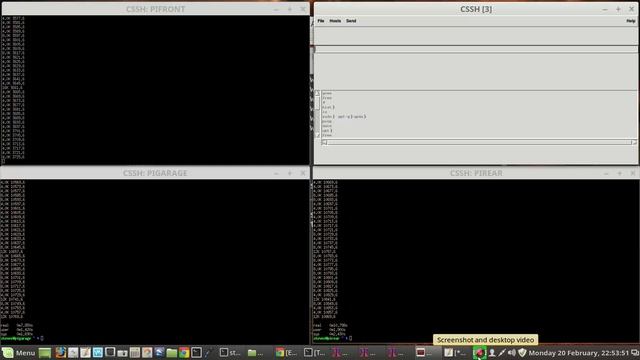Switch to the notepad '[*...' taskbar item

coord(455,353)
